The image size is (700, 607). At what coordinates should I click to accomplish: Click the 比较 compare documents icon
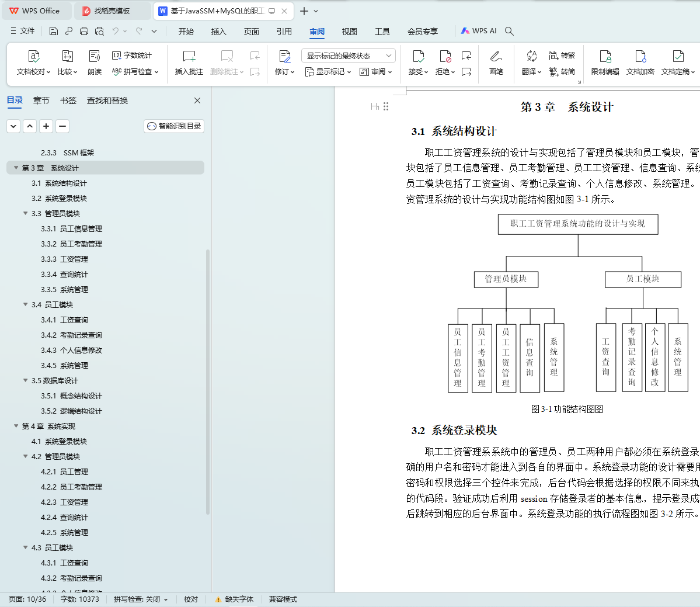pyautogui.click(x=67, y=63)
